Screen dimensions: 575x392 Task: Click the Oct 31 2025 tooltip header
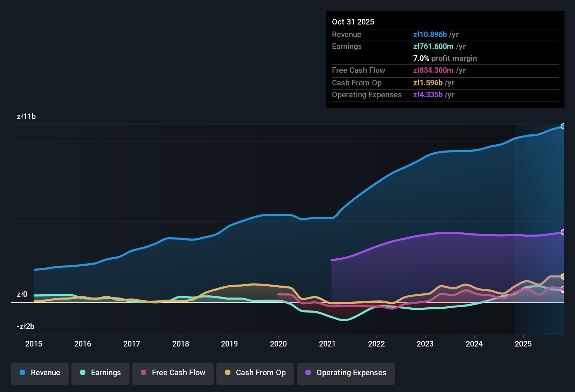coord(353,22)
